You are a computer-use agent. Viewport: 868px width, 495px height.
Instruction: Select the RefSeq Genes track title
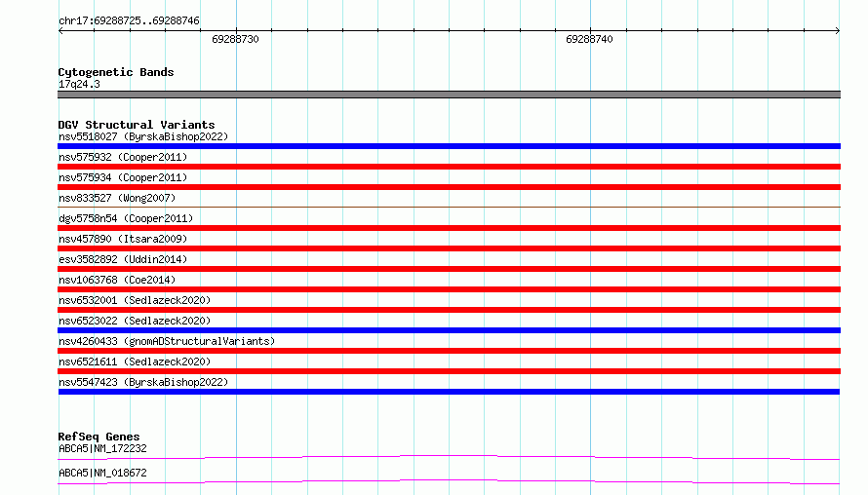pos(99,437)
